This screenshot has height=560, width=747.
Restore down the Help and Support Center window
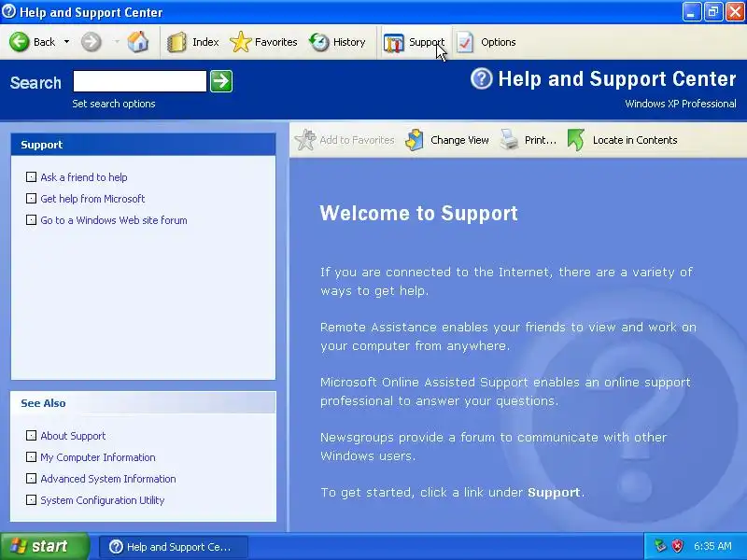[x=713, y=12]
